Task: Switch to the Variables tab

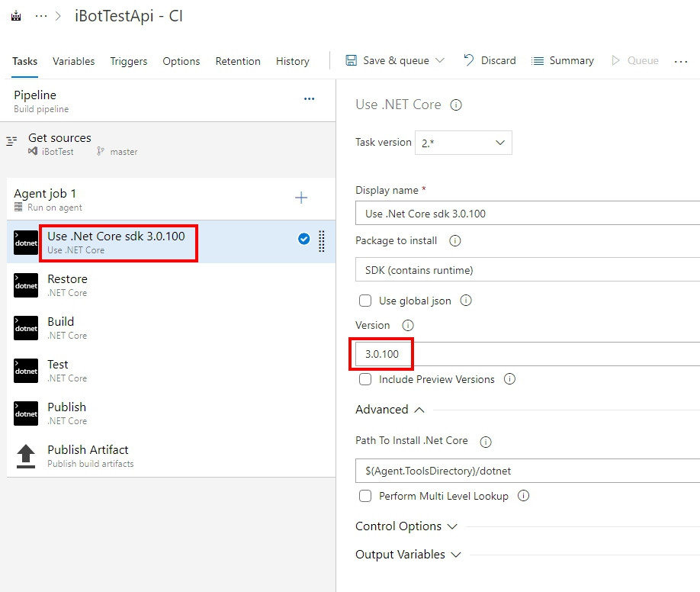Action: tap(74, 61)
